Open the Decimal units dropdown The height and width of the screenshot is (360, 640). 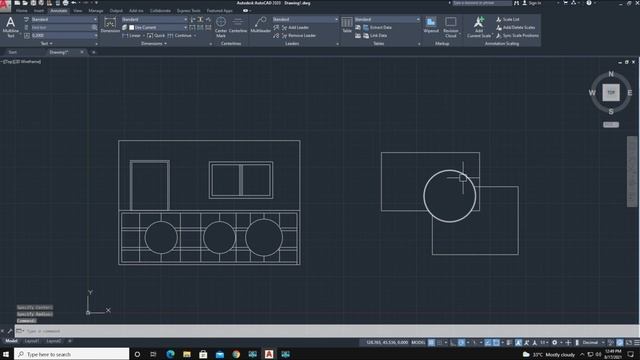click(593, 342)
